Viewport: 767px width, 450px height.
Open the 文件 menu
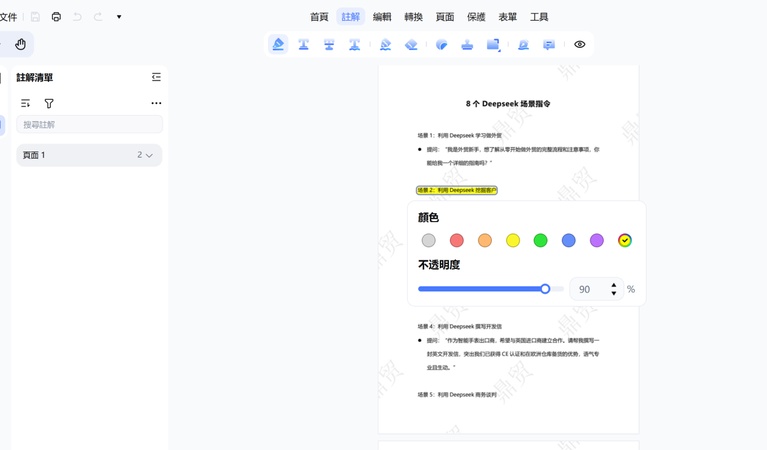[x=8, y=17]
